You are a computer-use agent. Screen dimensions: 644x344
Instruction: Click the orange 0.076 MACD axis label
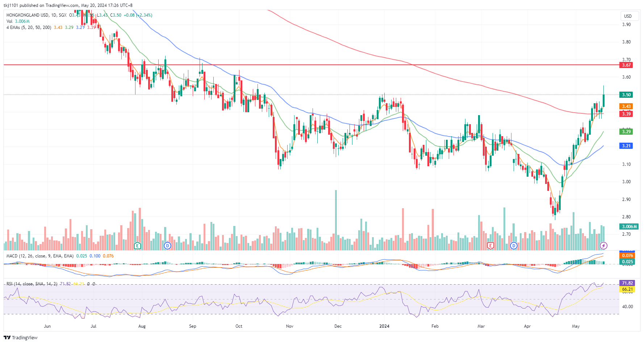(627, 256)
